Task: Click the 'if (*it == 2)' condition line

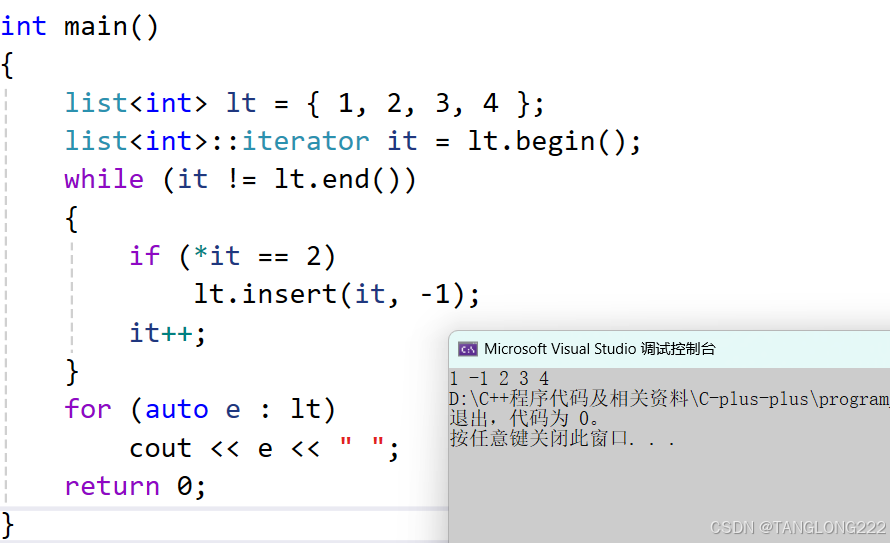Action: coord(233,256)
